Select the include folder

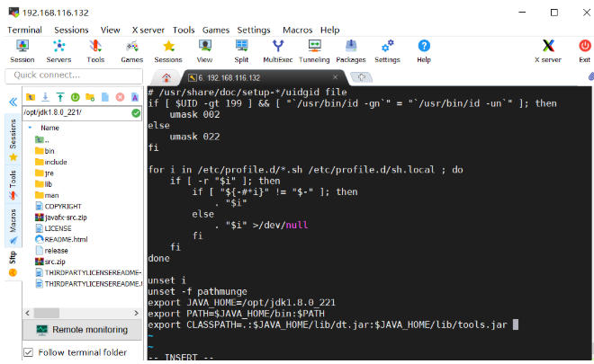pyautogui.click(x=50, y=162)
